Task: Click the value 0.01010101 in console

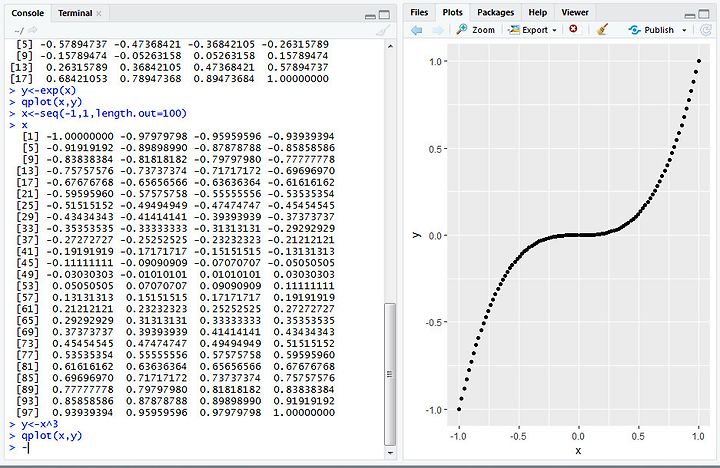Action: (230, 274)
